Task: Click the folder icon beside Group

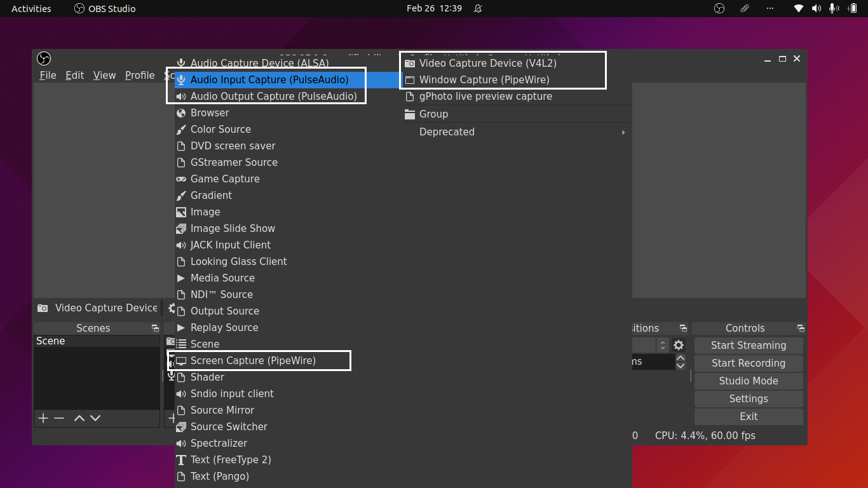Action: 410,114
